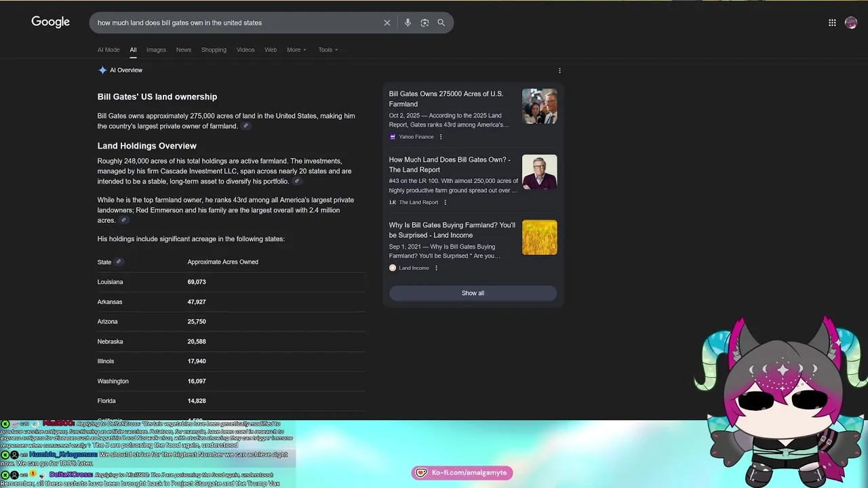This screenshot has height=488, width=868.
Task: Open yellow farmland field thumbnail
Action: point(540,237)
